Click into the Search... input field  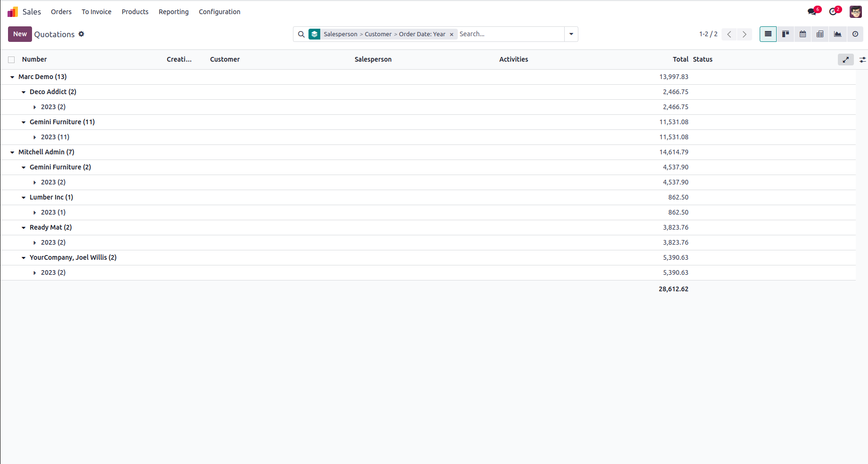(511, 34)
